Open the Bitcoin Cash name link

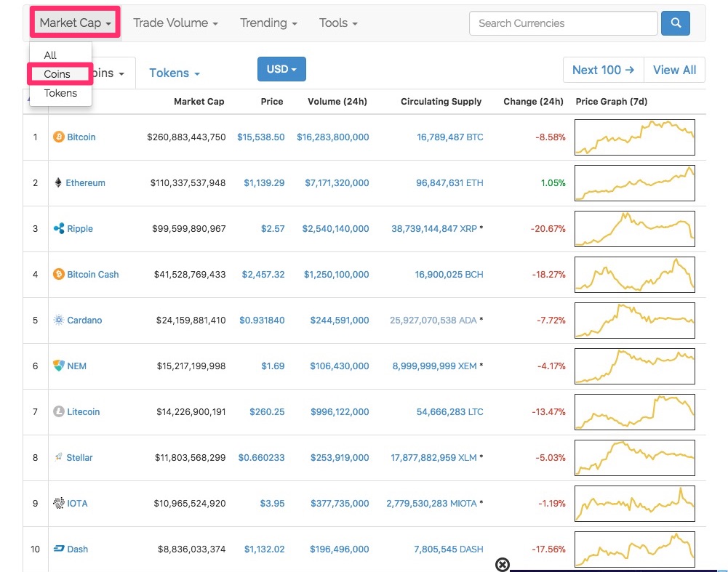[93, 274]
